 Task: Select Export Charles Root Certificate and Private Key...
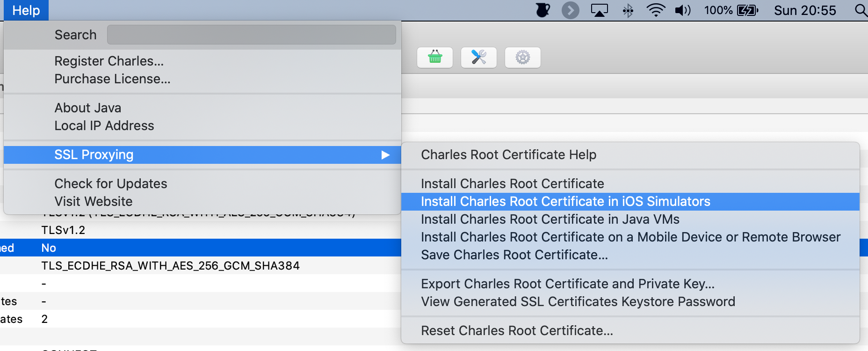(630, 284)
